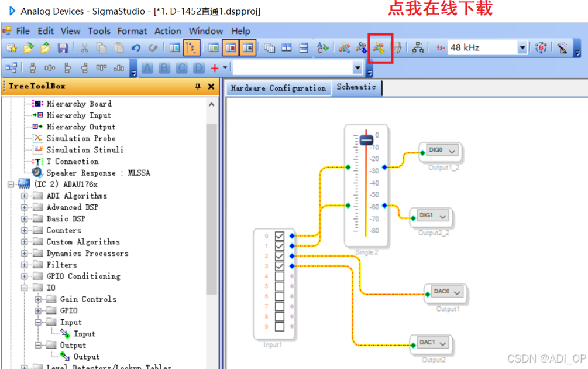Check Input1 channel 5 checkbox
Screen dimensions: 588x369
[x=280, y=286]
